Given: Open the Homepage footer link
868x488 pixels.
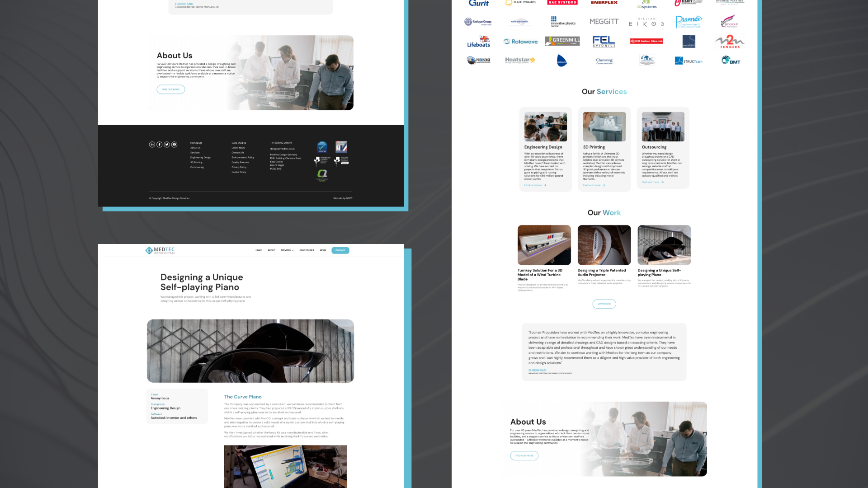Looking at the screenshot, I should click(x=196, y=143).
